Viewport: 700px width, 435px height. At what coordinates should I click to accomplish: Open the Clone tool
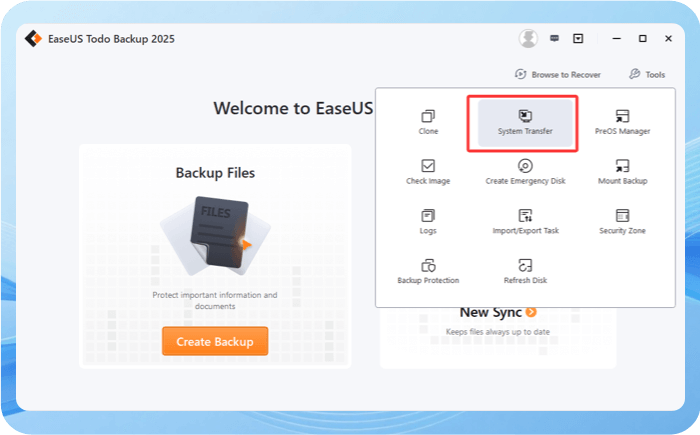(428, 122)
